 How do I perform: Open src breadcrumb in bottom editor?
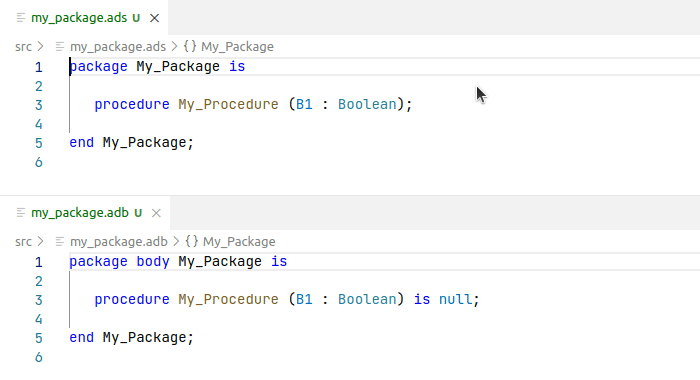click(23, 242)
